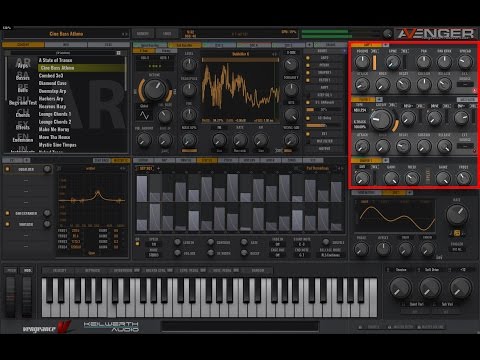Open the arpeggiator Speed dropdown
Viewport: 480px width, 360px height.
154,244
